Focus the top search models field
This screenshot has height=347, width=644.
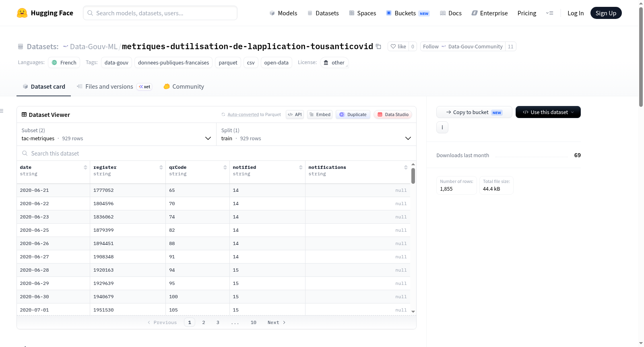[x=160, y=13]
